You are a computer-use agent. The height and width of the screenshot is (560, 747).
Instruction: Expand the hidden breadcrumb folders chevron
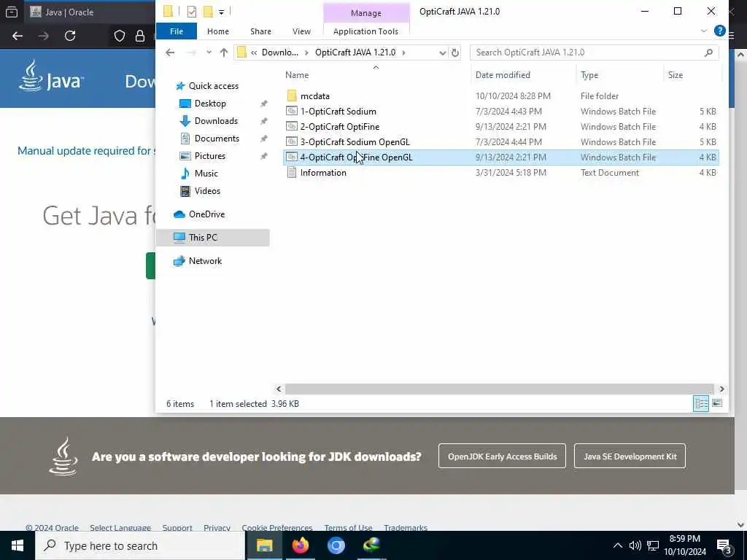254,52
